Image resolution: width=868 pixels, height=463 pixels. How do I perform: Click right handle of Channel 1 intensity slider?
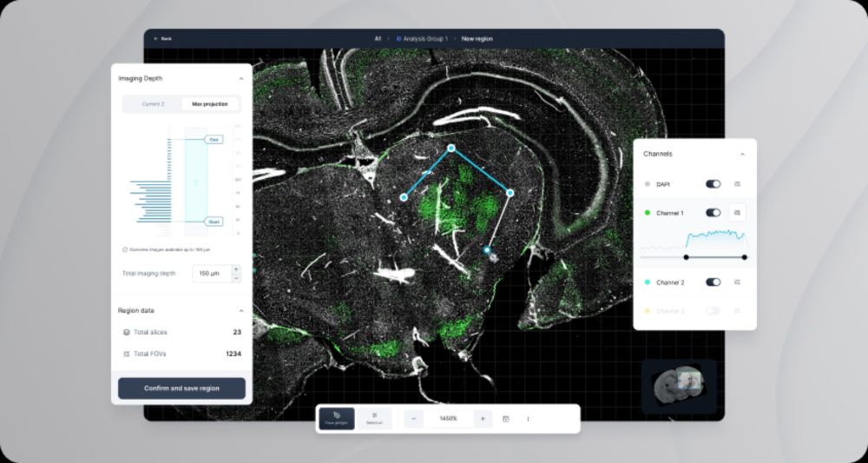click(744, 257)
